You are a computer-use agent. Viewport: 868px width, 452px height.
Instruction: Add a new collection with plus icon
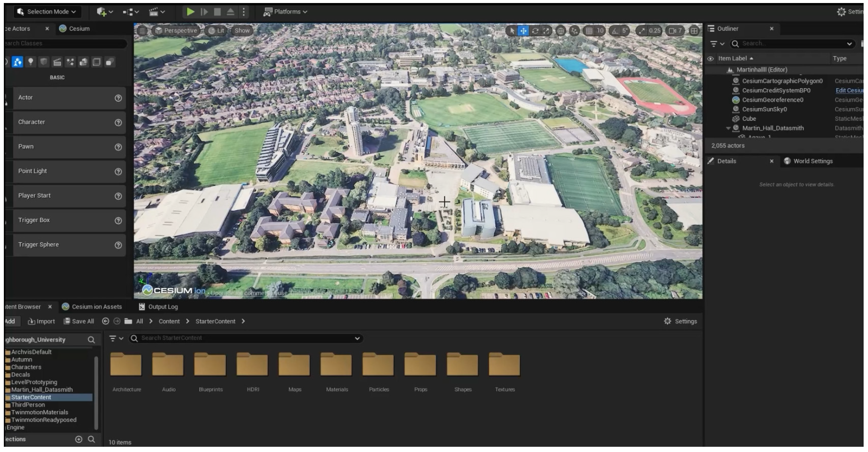point(79,440)
